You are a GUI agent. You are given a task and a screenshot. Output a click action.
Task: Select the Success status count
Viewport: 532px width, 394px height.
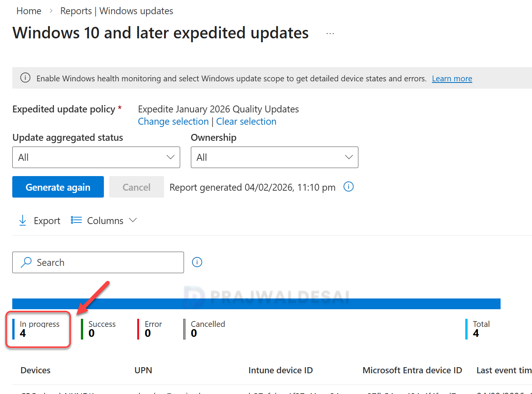coord(99,329)
